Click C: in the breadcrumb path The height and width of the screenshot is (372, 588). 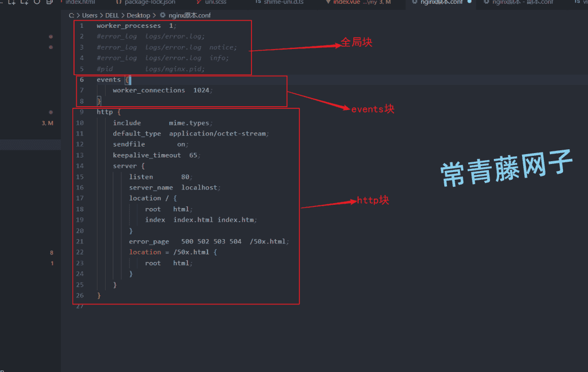pos(71,15)
